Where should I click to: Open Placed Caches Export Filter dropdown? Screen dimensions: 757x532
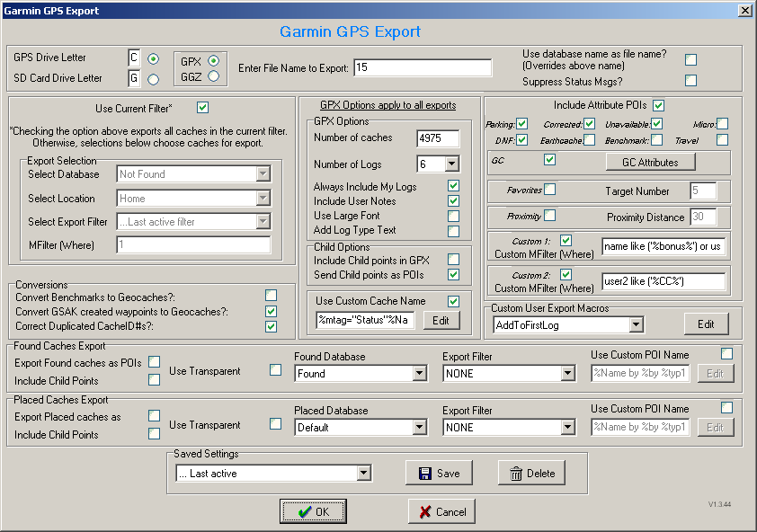(567, 427)
